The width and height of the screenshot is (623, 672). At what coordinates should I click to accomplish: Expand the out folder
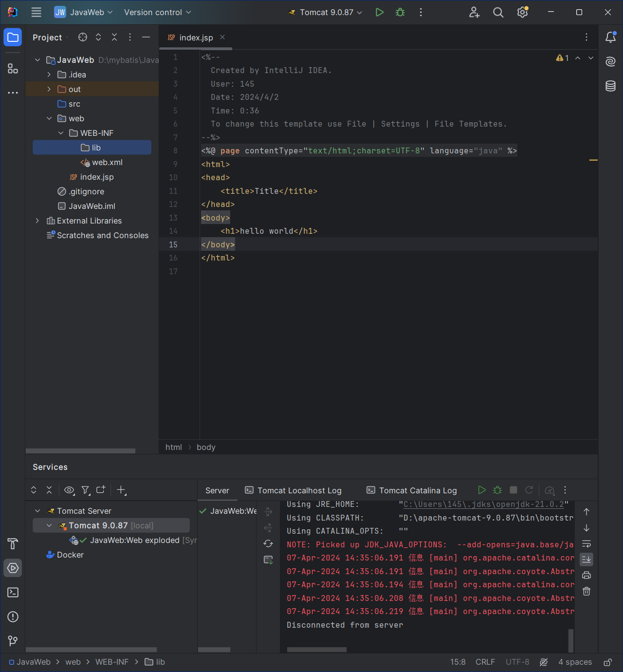49,89
